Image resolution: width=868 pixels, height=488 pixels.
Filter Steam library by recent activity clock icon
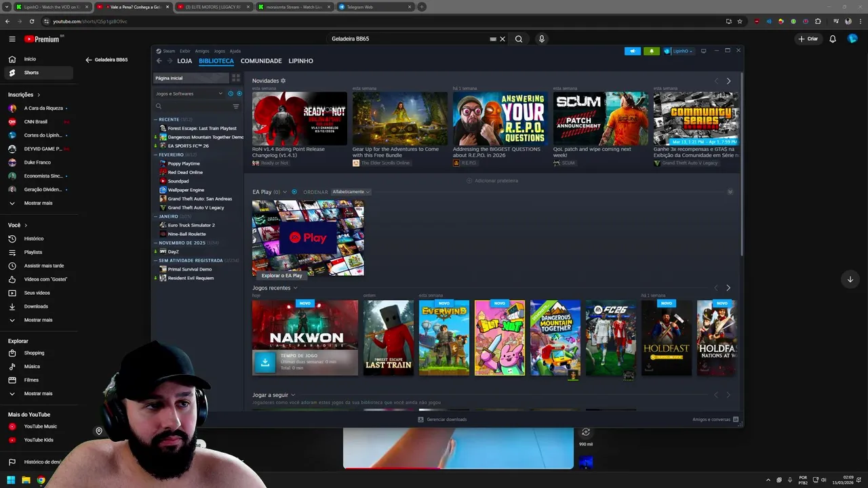231,94
